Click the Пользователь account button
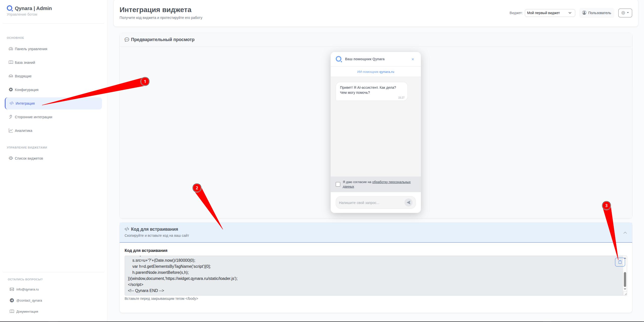The height and width of the screenshot is (322, 644). [x=596, y=13]
